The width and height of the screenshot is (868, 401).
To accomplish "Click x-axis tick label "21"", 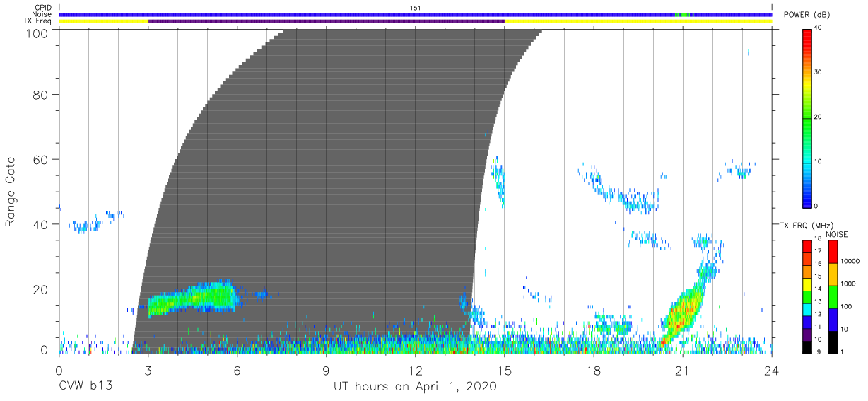I will point(682,371).
